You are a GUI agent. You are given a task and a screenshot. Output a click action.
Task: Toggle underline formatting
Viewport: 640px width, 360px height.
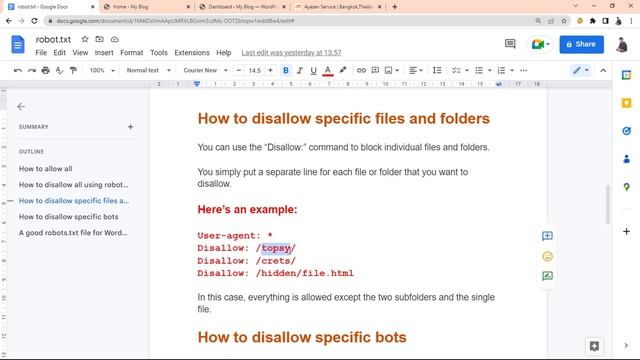click(313, 71)
